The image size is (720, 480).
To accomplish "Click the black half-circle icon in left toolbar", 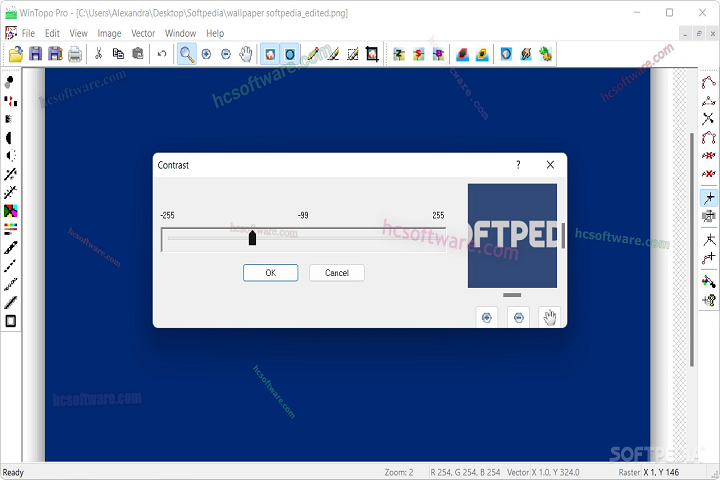I will point(9,138).
